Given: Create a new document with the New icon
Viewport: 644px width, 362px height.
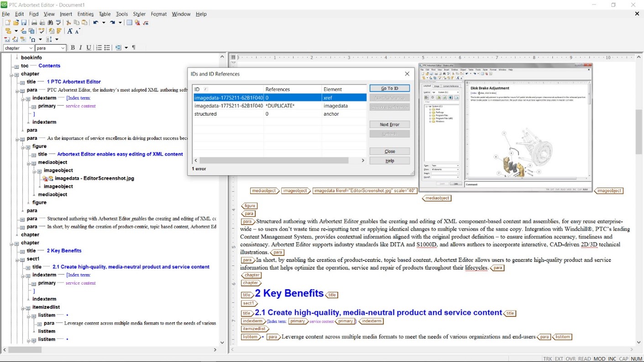Looking at the screenshot, I should pos(8,22).
